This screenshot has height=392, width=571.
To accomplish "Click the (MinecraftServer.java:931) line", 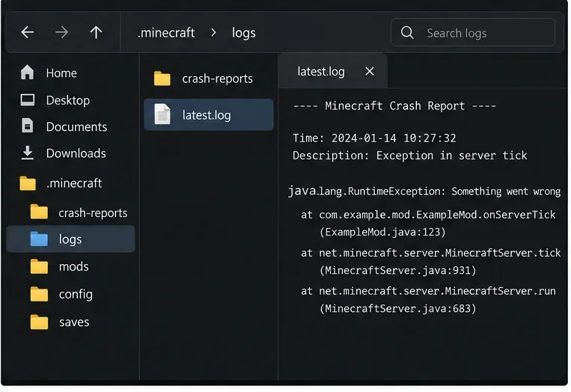I will click(x=397, y=270).
